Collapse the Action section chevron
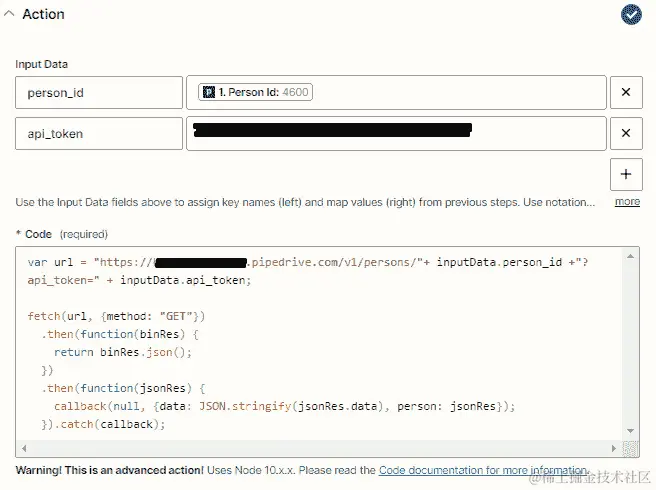Viewport: 656px width, 490px height. click(x=9, y=14)
